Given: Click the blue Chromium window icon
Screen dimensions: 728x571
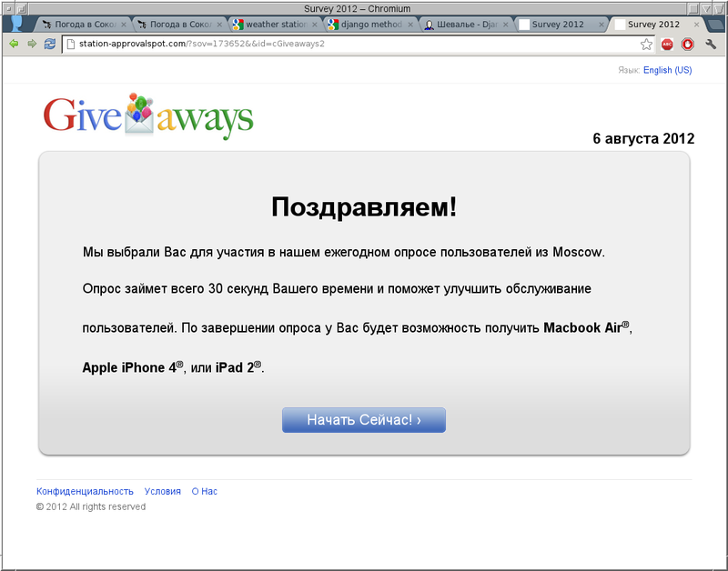Looking at the screenshot, I should [x=15, y=21].
